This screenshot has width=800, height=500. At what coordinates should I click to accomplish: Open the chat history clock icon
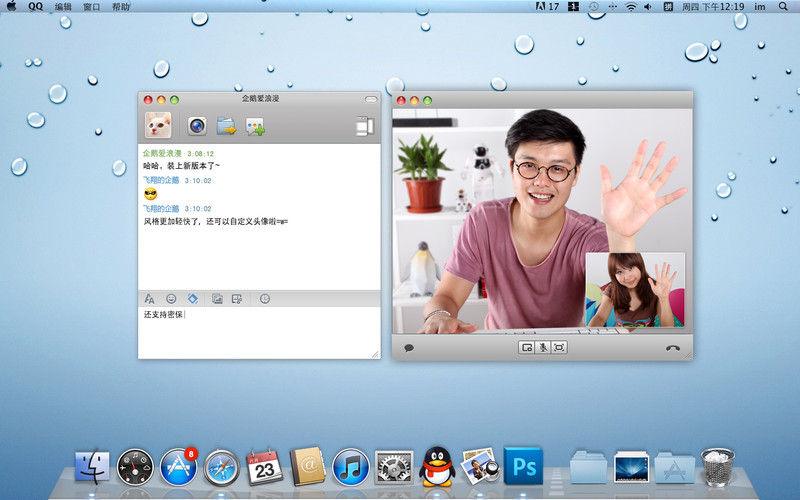click(265, 298)
